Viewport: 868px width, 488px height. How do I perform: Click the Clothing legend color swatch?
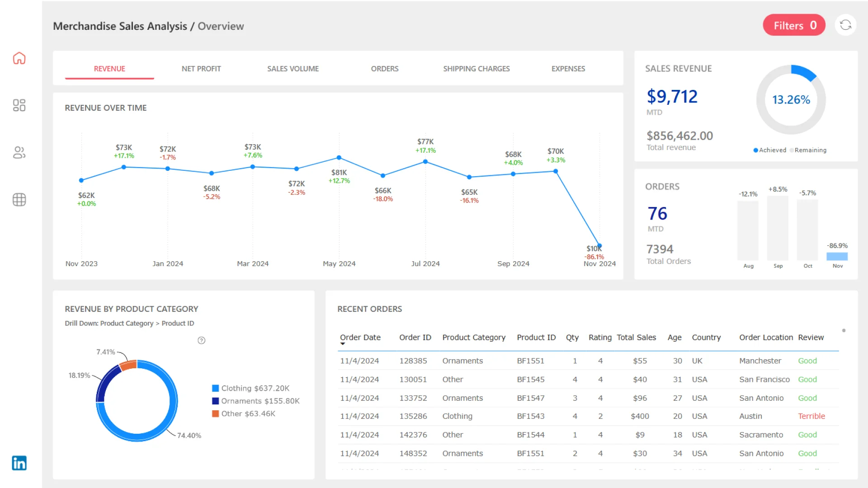pos(216,388)
